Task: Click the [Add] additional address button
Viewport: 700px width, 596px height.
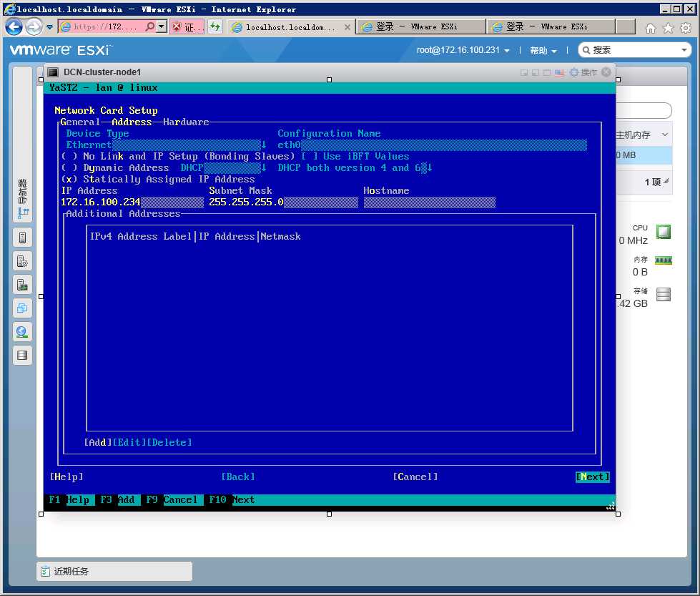Action: 98,442
